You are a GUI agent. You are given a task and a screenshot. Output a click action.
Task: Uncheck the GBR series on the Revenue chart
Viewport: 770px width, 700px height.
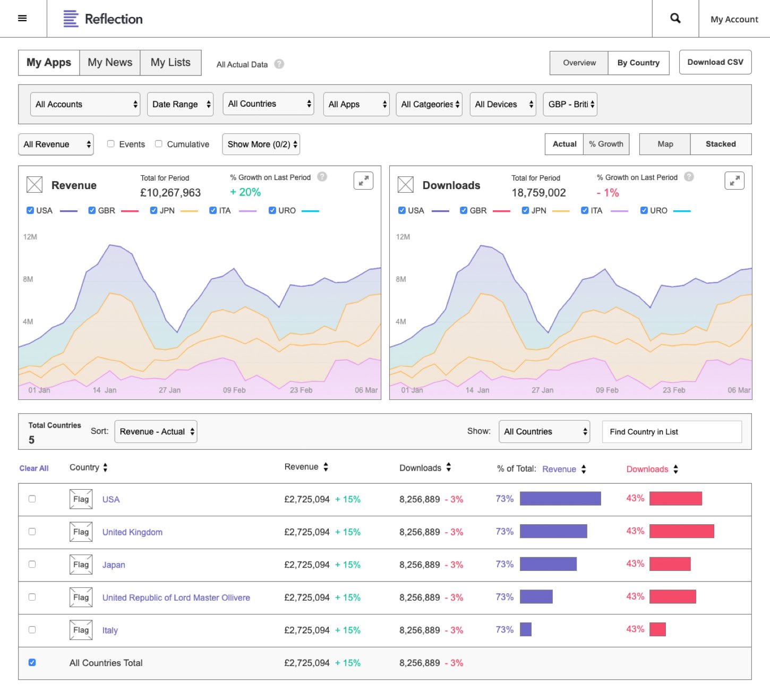(91, 210)
